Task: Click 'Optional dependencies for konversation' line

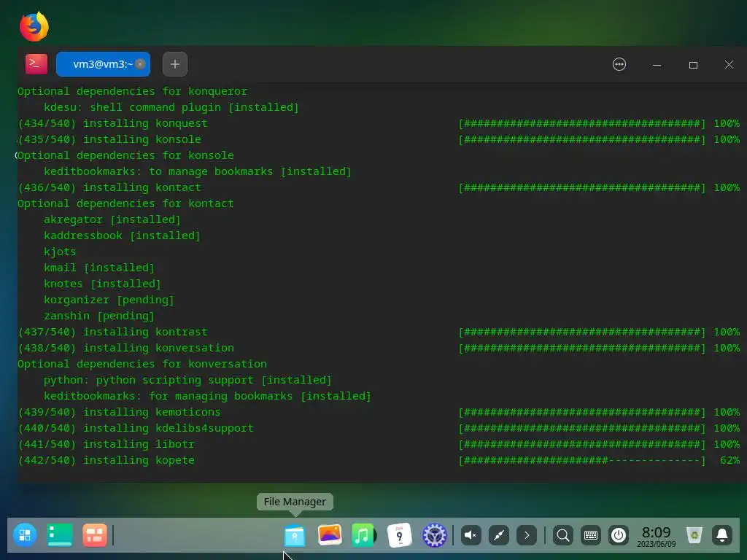Action: click(x=142, y=364)
